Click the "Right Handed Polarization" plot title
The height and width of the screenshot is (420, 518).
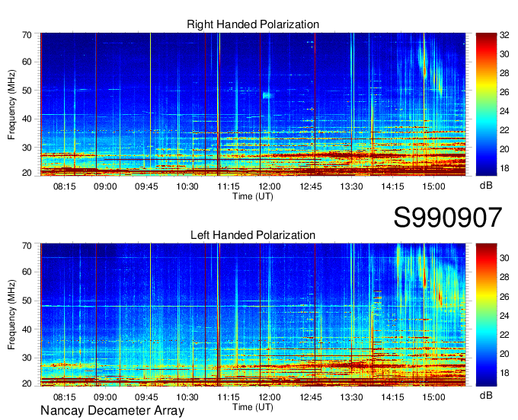[253, 24]
